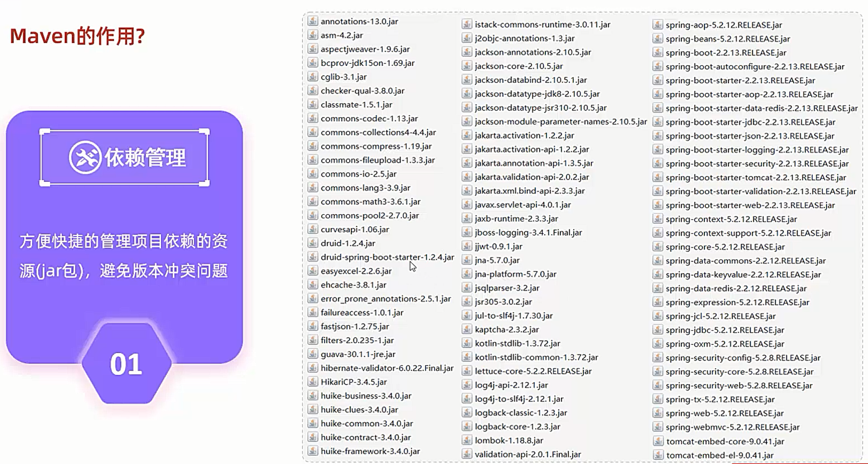Image resolution: width=868 pixels, height=464 pixels.
Task: Select file druid-spring-boot-starter-1.2.4.jar
Action: point(387,257)
